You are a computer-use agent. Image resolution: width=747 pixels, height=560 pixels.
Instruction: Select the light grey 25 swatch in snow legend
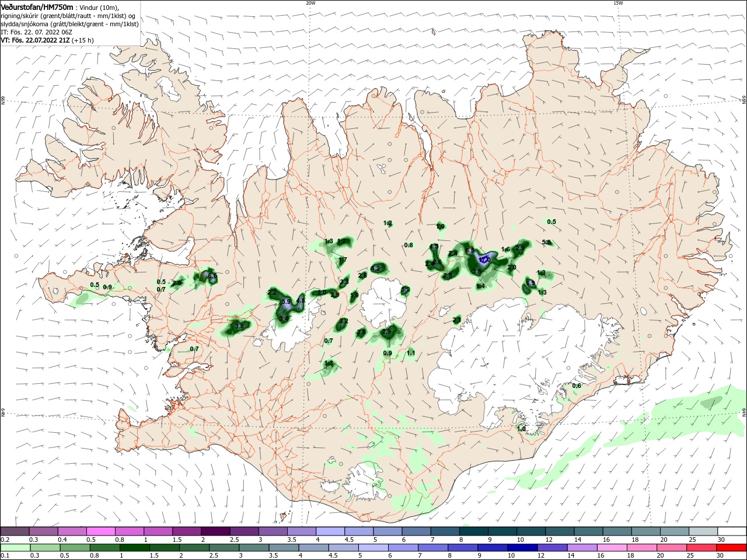pyautogui.click(x=703, y=531)
